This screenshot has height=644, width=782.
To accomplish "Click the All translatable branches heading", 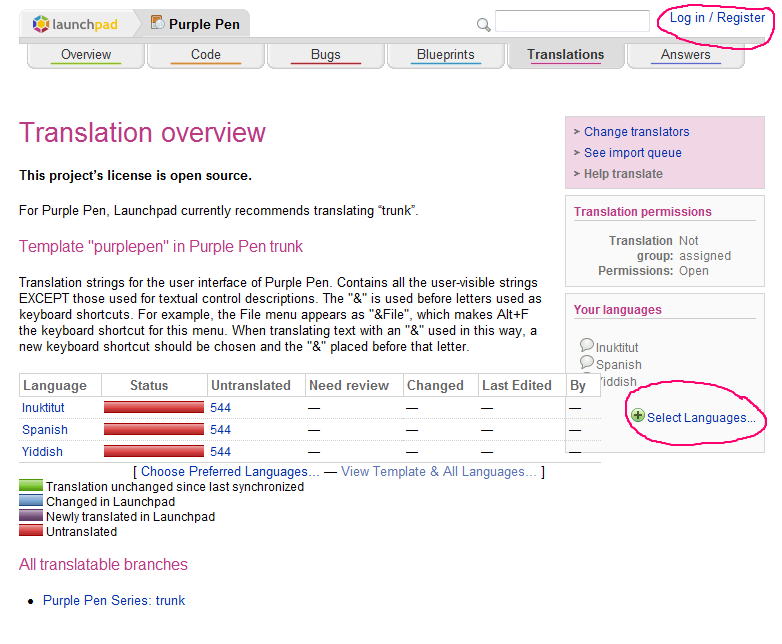I will click(x=103, y=564).
